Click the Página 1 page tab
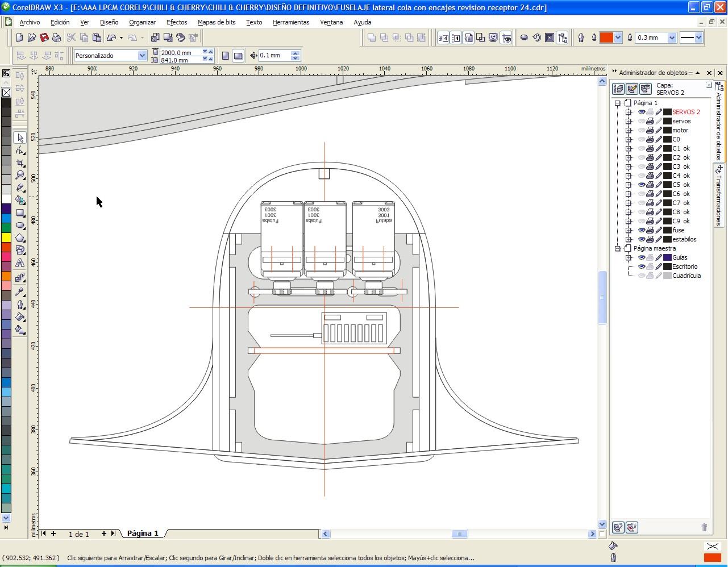This screenshot has width=728, height=567. tap(143, 533)
